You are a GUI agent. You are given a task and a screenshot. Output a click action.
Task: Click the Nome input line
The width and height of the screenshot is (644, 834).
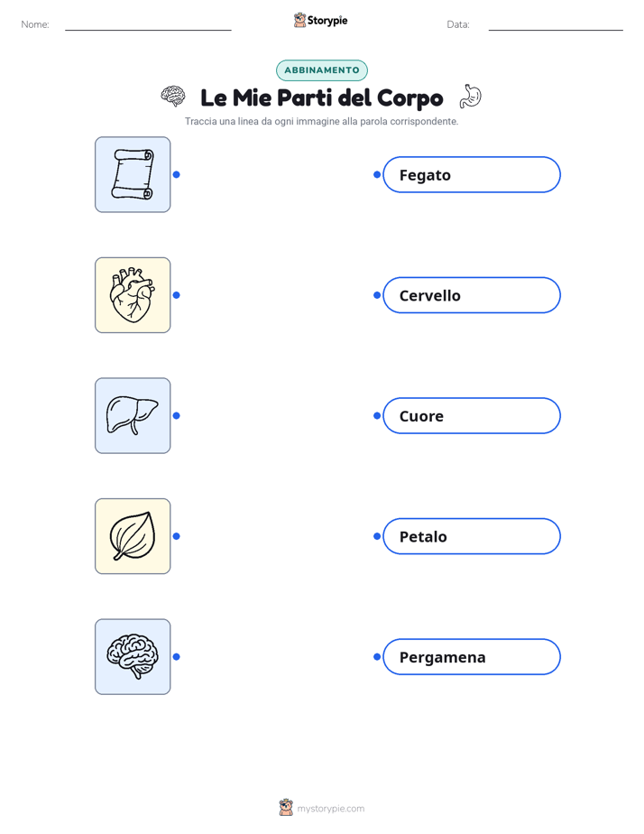(x=148, y=24)
